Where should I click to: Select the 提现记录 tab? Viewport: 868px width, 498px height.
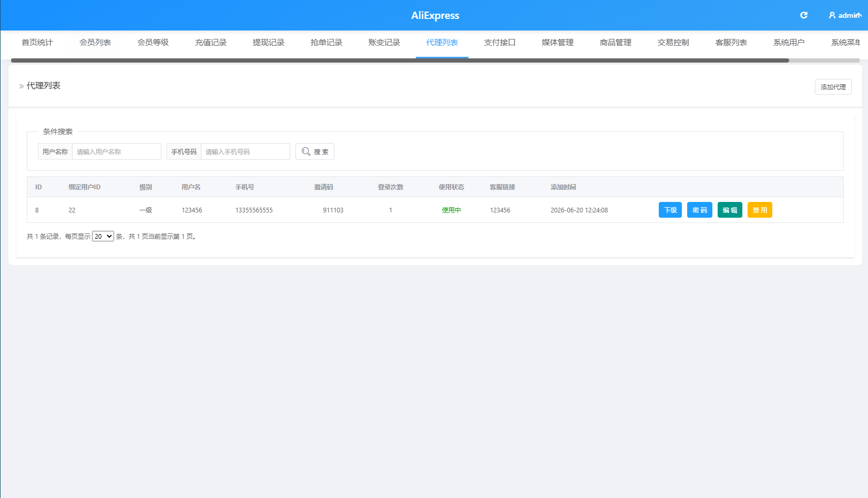click(x=269, y=43)
